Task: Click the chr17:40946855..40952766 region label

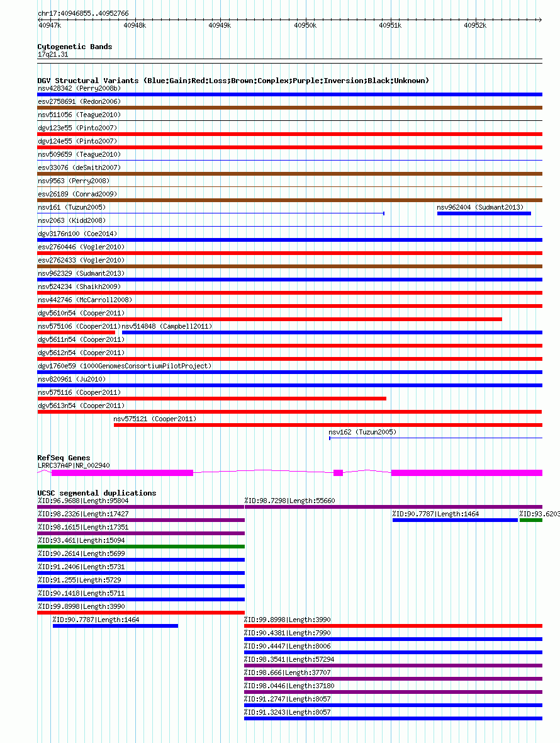Action: [x=83, y=13]
